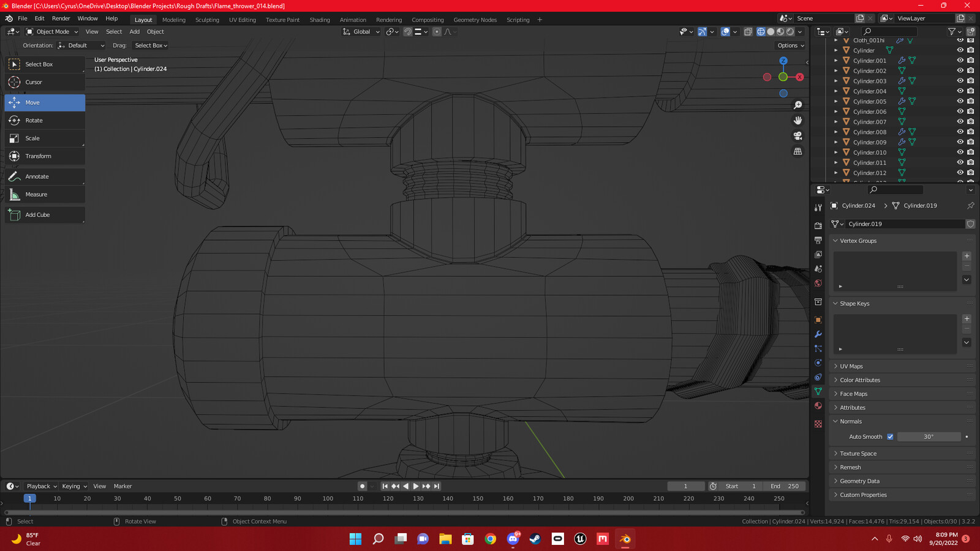This screenshot has height=551, width=980.
Task: Click the viewport pan hand icon
Action: [x=797, y=121]
